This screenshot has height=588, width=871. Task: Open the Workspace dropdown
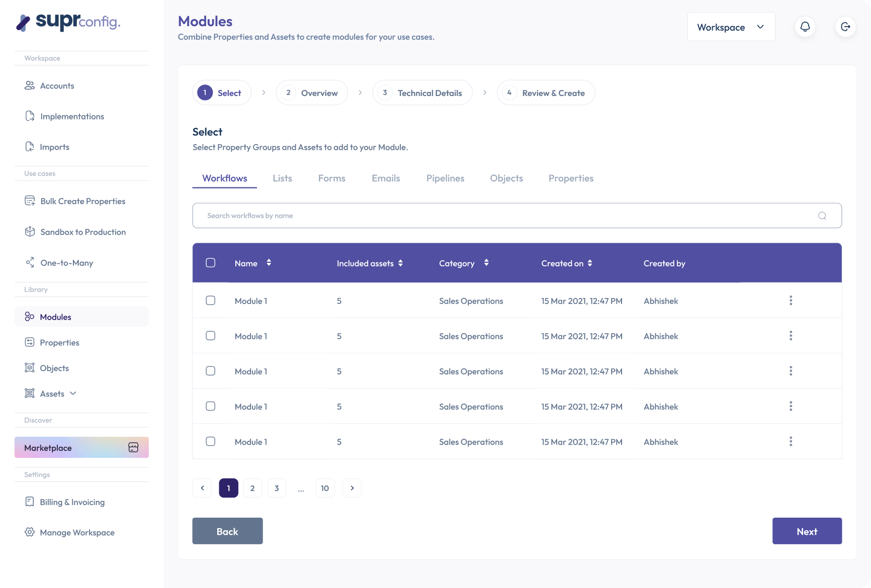click(x=731, y=27)
